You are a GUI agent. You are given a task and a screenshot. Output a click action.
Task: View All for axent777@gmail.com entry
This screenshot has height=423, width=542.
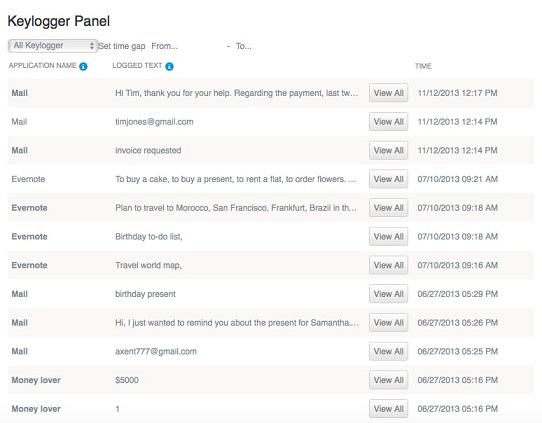tap(389, 351)
